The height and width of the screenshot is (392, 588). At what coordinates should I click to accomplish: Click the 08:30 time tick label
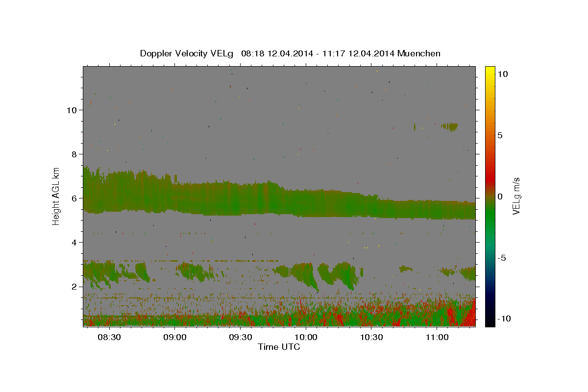[x=109, y=338]
